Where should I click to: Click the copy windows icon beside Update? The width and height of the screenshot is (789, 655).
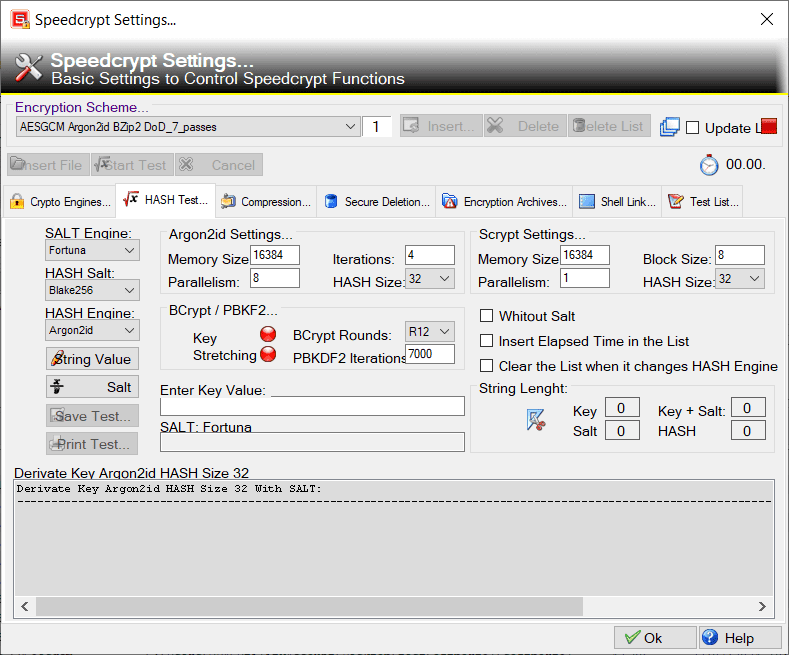click(669, 127)
